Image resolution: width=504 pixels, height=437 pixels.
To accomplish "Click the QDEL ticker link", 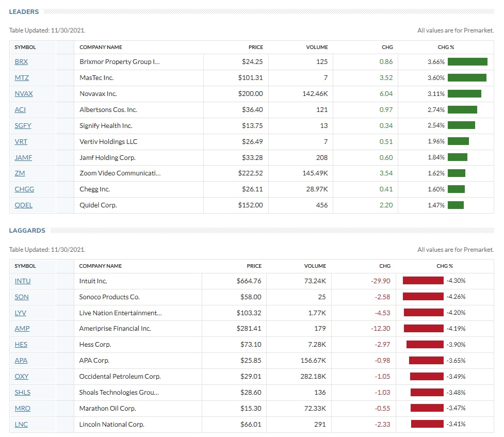I will [23, 205].
